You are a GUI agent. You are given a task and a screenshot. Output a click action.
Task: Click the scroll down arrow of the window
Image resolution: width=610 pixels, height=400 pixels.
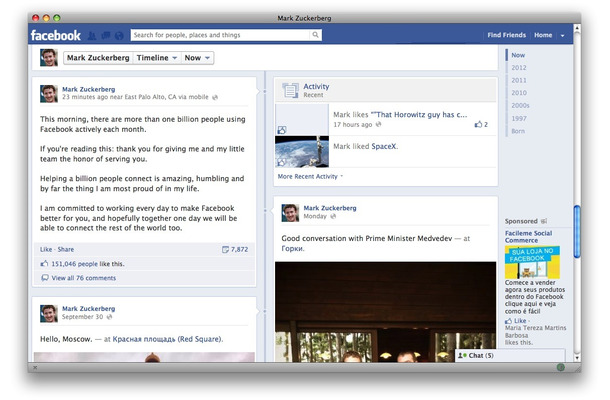tap(577, 358)
